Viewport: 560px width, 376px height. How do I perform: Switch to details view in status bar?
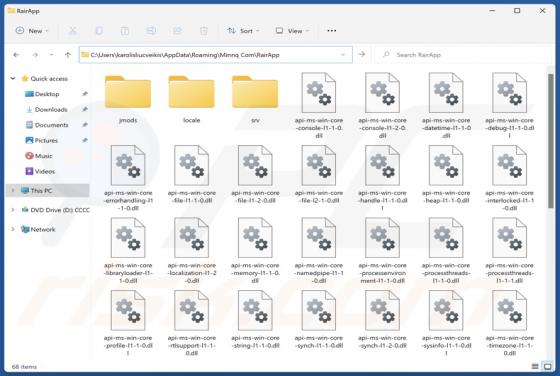coord(535,366)
